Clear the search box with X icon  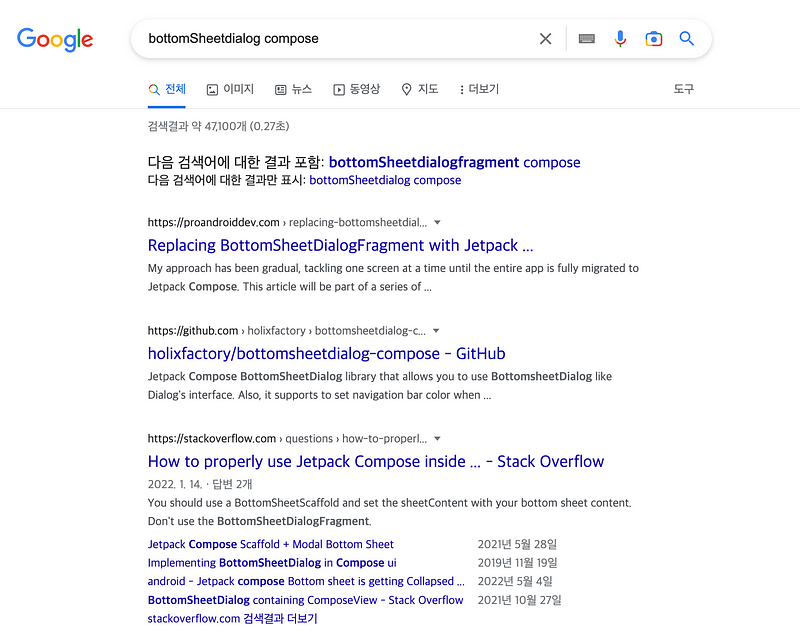pyautogui.click(x=545, y=39)
